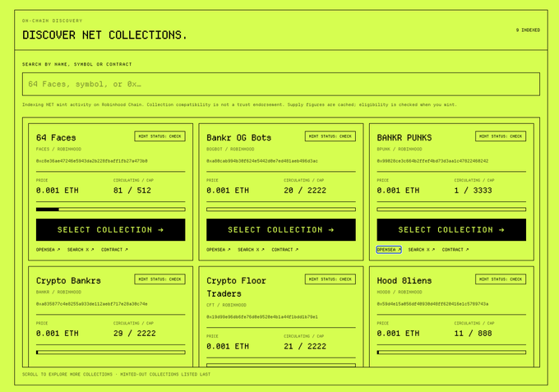The height and width of the screenshot is (392, 559).
Task: Click the Hood 8liens contract address
Action: coord(432,304)
